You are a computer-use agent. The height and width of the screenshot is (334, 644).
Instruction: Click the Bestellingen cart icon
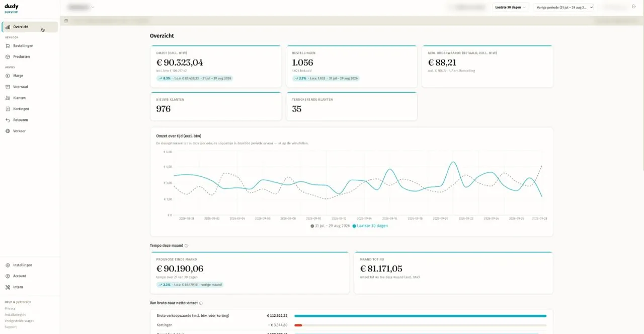coord(8,46)
